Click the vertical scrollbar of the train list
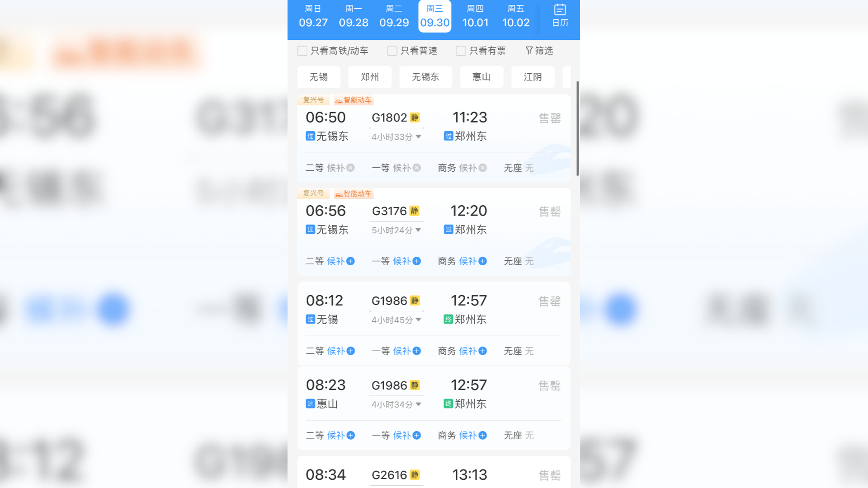The image size is (868, 488). click(x=577, y=129)
